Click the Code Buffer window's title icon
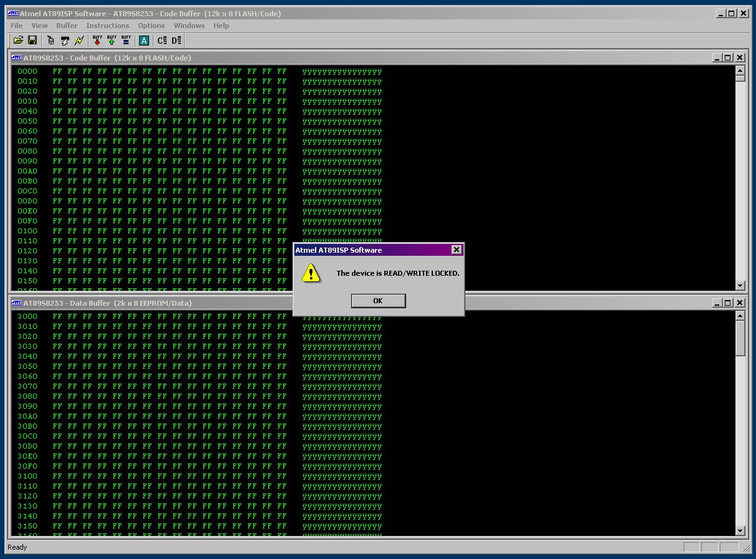 coord(17,57)
